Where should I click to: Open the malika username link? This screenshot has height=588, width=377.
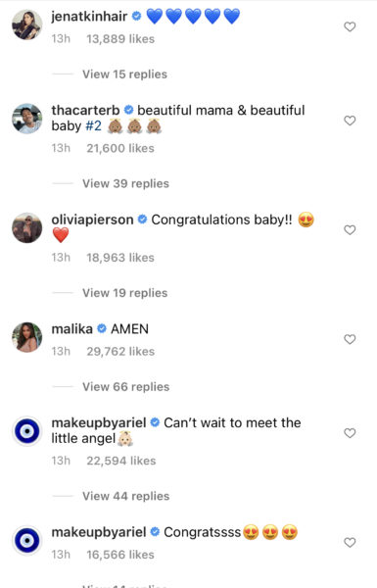[x=71, y=329]
